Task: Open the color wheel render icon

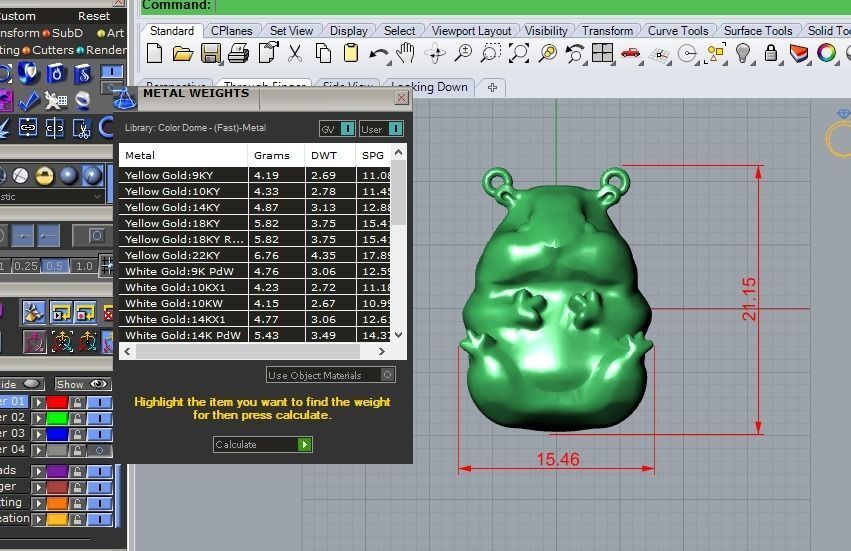Action: pos(827,53)
